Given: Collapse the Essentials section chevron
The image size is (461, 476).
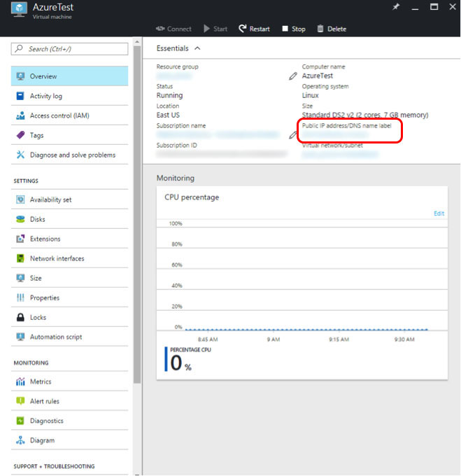Looking at the screenshot, I should (197, 48).
